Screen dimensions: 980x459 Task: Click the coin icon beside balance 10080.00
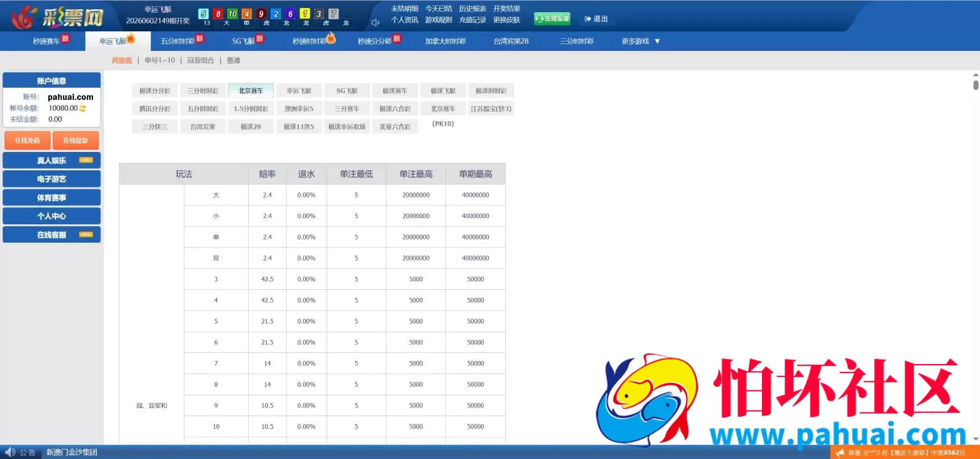pos(83,108)
